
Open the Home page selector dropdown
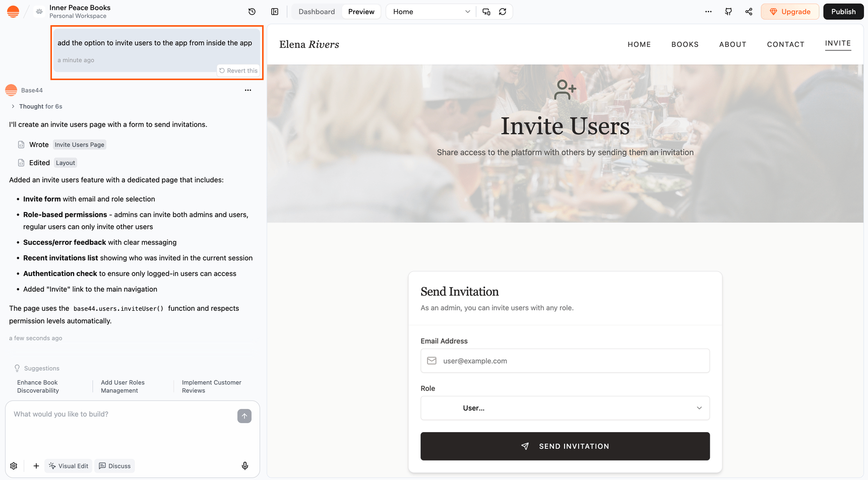coord(431,12)
